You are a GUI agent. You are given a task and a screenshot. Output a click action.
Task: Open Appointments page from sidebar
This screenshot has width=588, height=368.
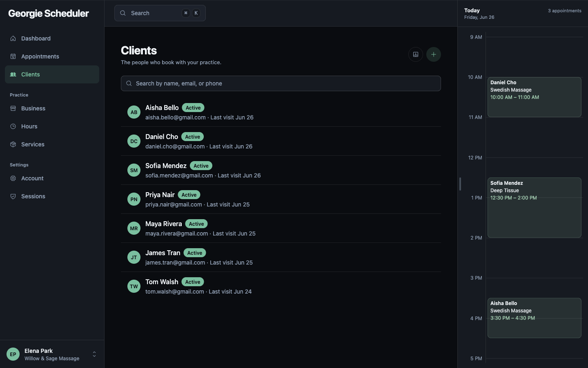tap(52, 56)
